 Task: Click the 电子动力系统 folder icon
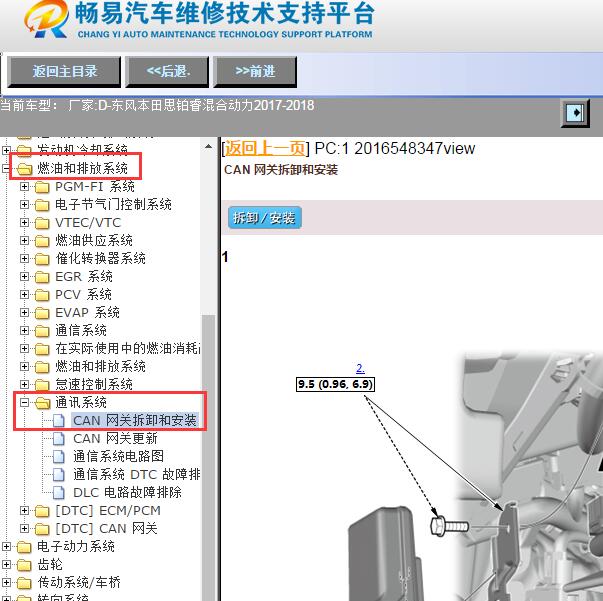[x=24, y=547]
